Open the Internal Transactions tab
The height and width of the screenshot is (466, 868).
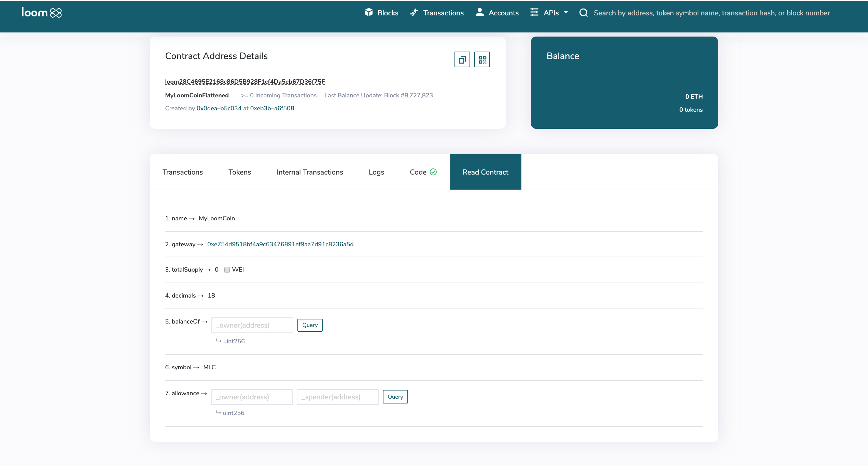[x=310, y=172]
